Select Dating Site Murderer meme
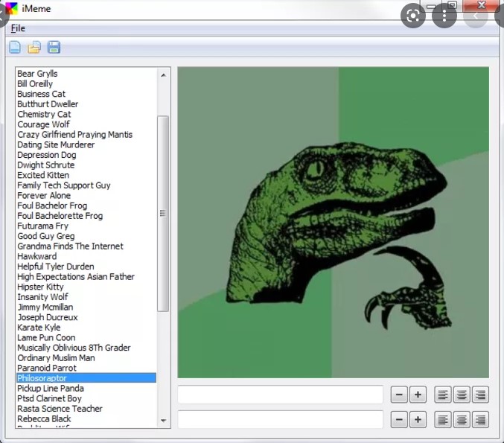The height and width of the screenshot is (443, 504). tap(56, 144)
